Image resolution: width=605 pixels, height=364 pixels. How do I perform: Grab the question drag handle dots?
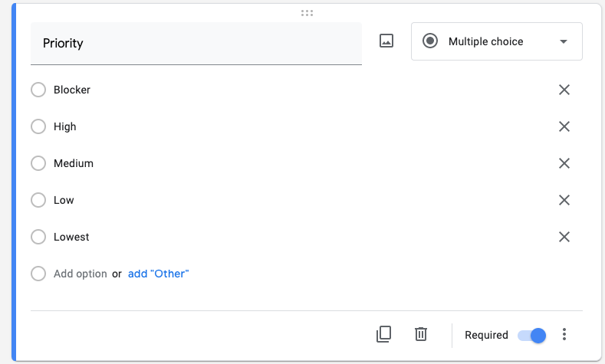tap(307, 13)
